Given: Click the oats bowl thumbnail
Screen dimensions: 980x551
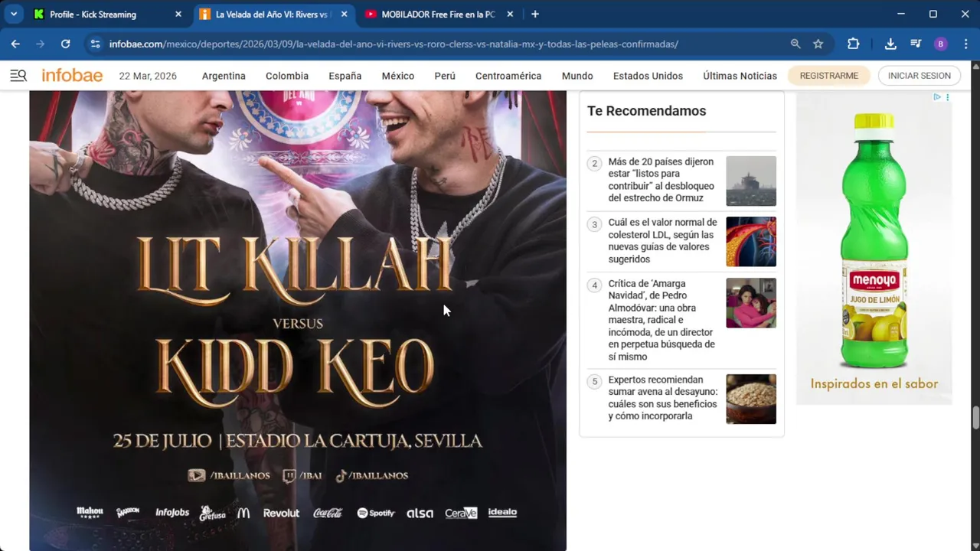Looking at the screenshot, I should tap(751, 399).
